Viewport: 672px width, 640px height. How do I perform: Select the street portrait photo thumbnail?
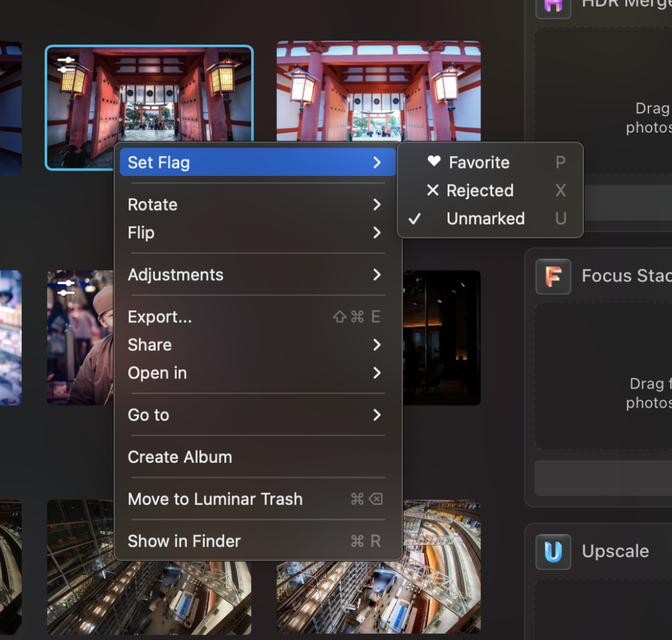point(80,337)
